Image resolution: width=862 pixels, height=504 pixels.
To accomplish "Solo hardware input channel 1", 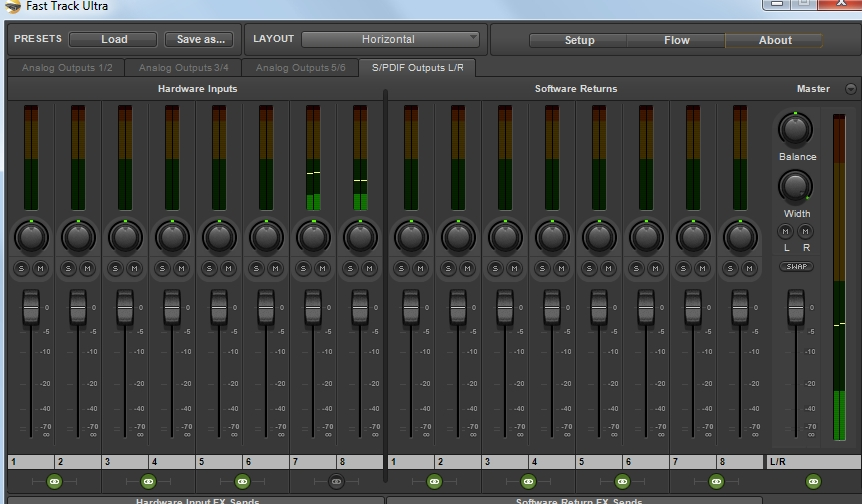I will (x=21, y=268).
